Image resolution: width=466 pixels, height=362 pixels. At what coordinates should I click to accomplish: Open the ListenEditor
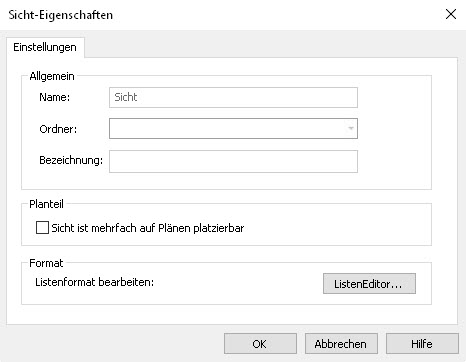(369, 284)
